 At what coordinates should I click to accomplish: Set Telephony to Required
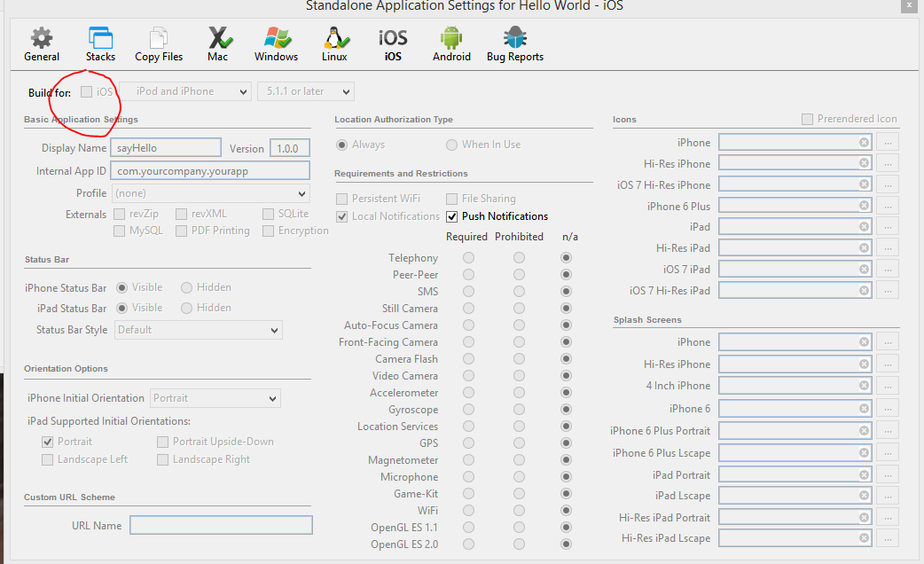coord(468,258)
